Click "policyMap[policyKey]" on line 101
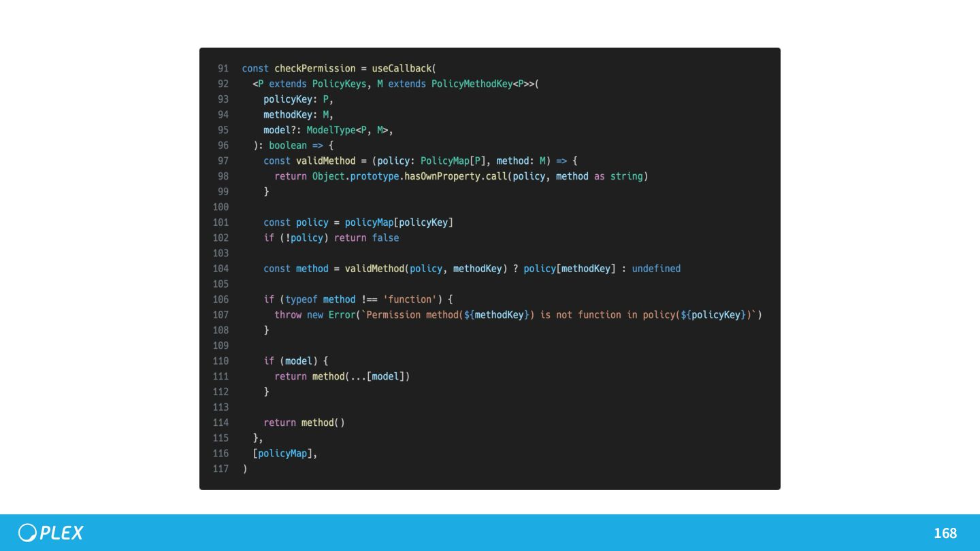 tap(399, 222)
